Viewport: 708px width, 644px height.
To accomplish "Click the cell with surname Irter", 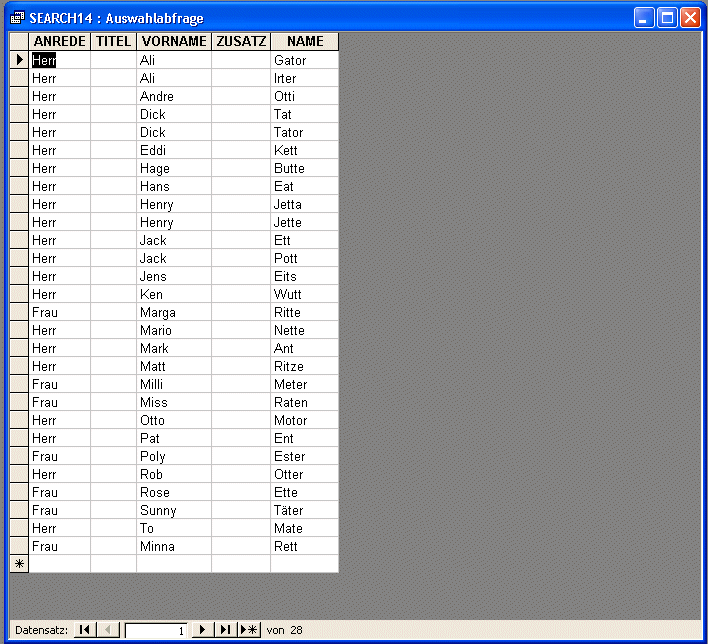I will click(305, 78).
